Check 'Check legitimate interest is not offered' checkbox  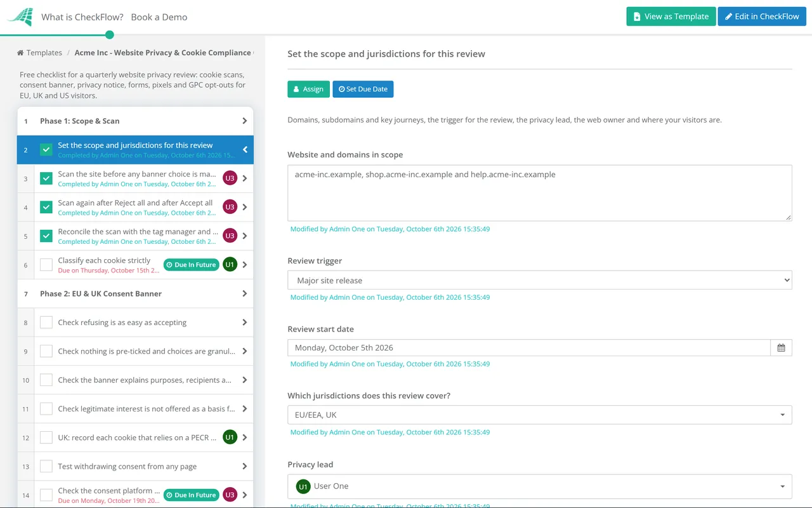pos(46,409)
